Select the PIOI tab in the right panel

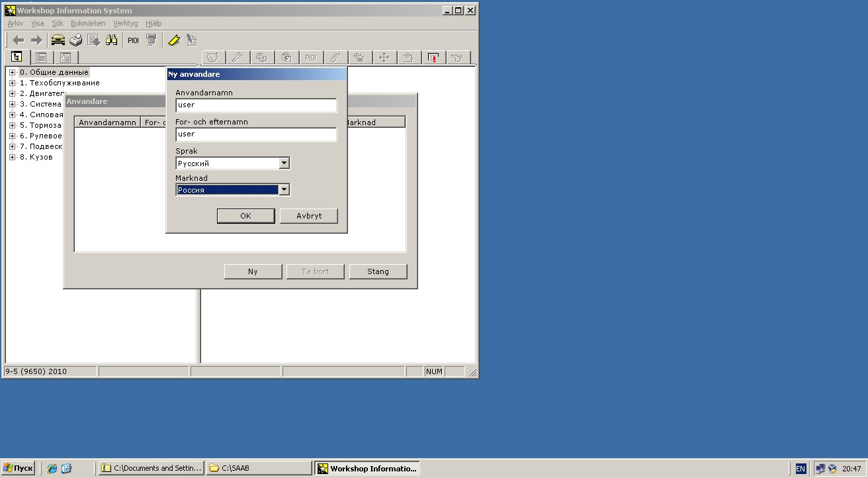point(310,58)
